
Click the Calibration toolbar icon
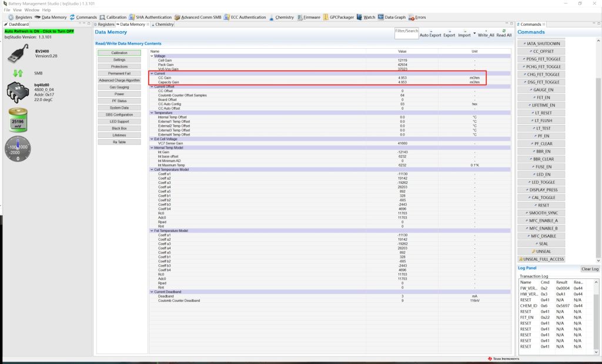113,17
